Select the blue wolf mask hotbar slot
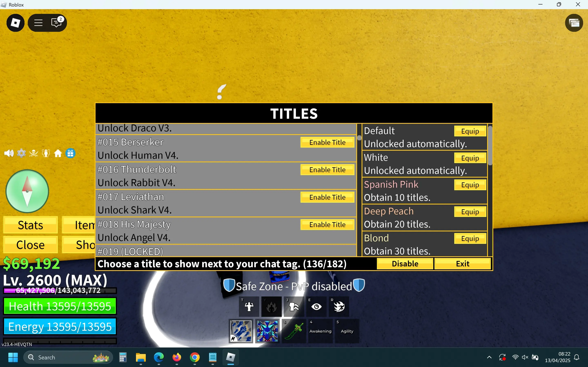Image resolution: width=588 pixels, height=367 pixels. pos(267,331)
